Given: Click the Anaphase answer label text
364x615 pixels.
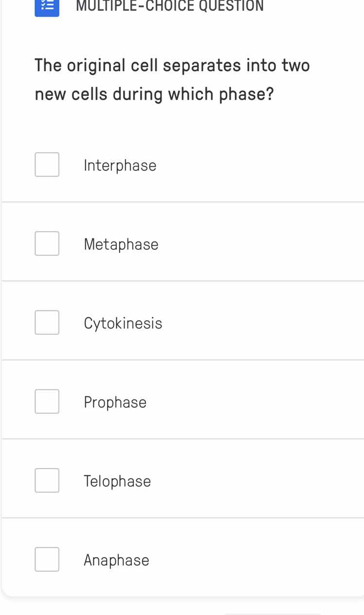Looking at the screenshot, I should 116,560.
